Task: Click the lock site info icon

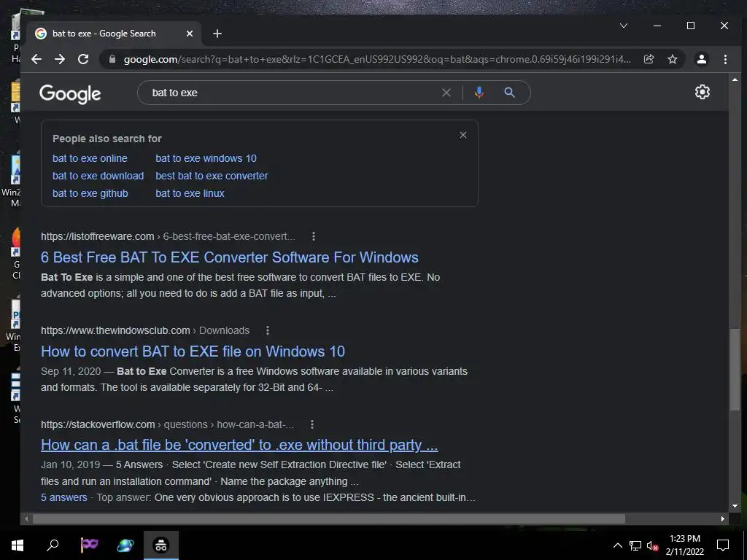Action: 112,59
